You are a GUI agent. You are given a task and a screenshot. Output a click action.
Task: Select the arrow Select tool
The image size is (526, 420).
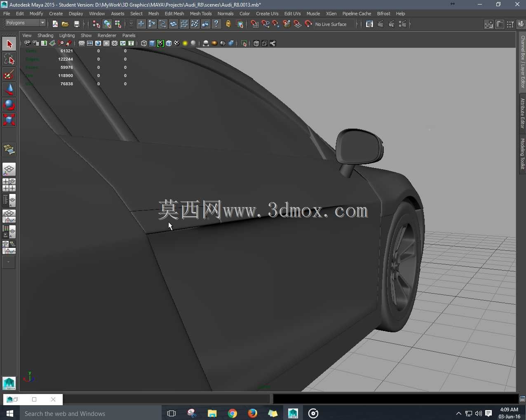[9, 44]
